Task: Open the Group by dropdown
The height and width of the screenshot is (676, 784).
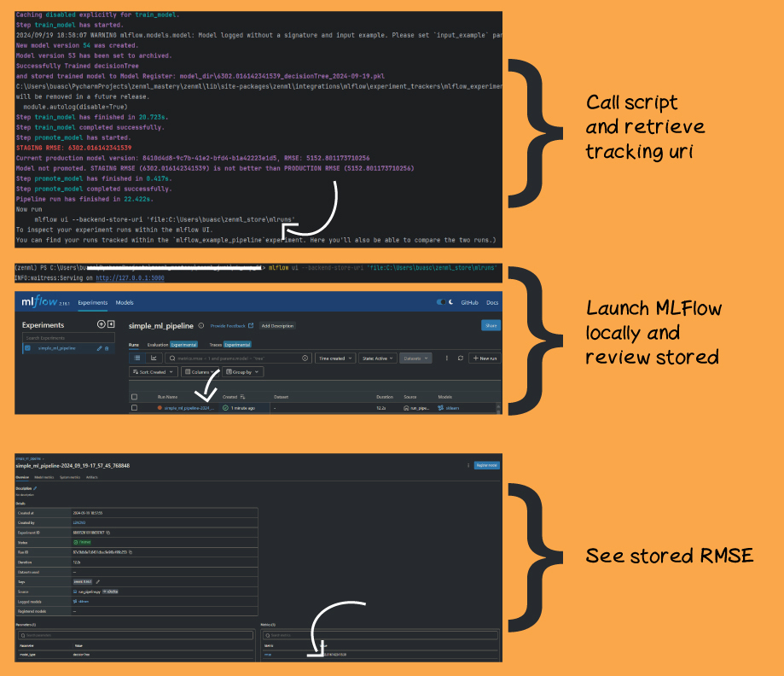Action: pos(242,372)
